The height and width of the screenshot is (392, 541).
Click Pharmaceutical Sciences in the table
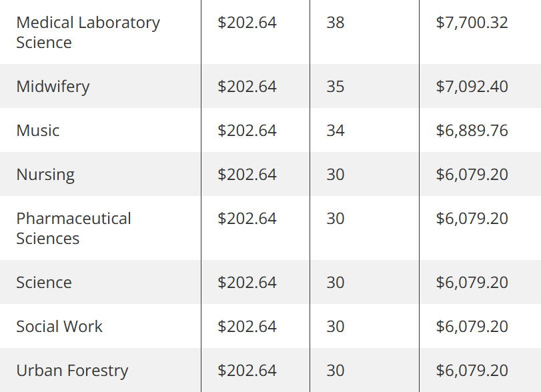coord(73,228)
